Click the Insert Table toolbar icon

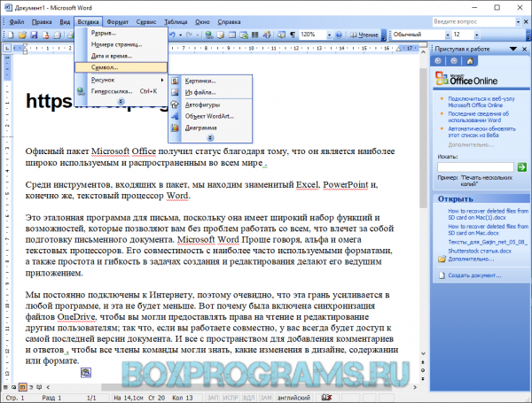click(x=232, y=35)
